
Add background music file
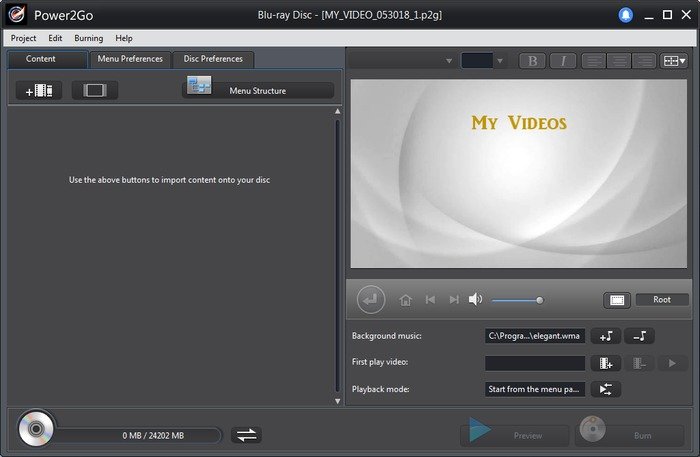pos(605,336)
